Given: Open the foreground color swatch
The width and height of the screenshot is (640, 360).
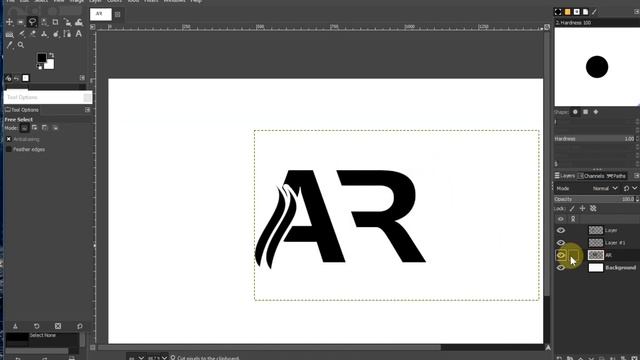Looking at the screenshot, I should tap(42, 58).
